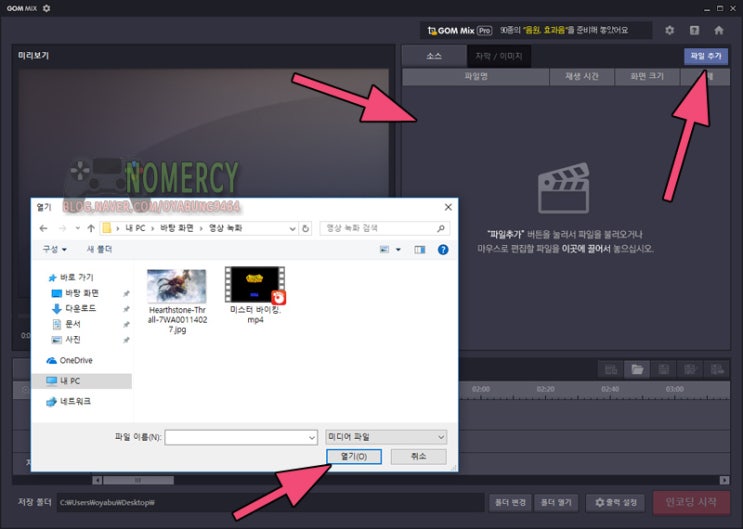Go up one folder level in dialog
This screenshot has height=529, width=743.
[x=91, y=228]
